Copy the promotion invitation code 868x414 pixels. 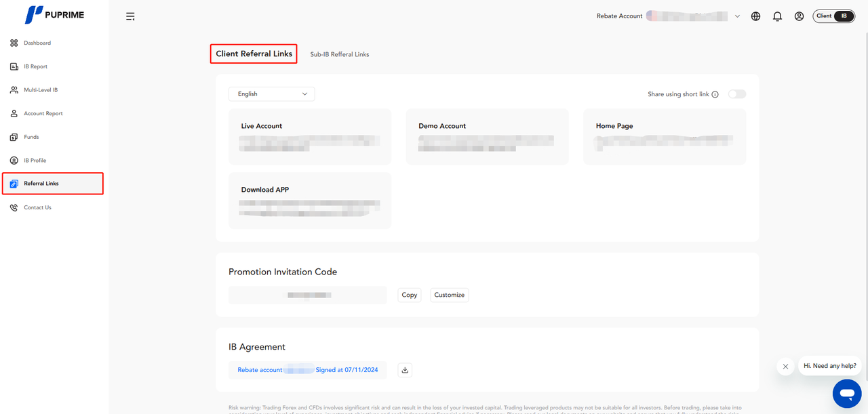click(409, 295)
